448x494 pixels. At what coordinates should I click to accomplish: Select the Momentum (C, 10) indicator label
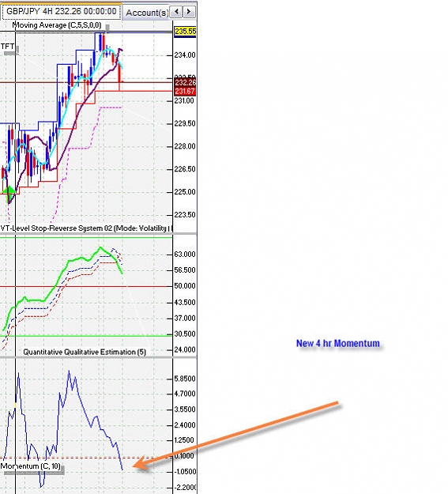(x=31, y=466)
